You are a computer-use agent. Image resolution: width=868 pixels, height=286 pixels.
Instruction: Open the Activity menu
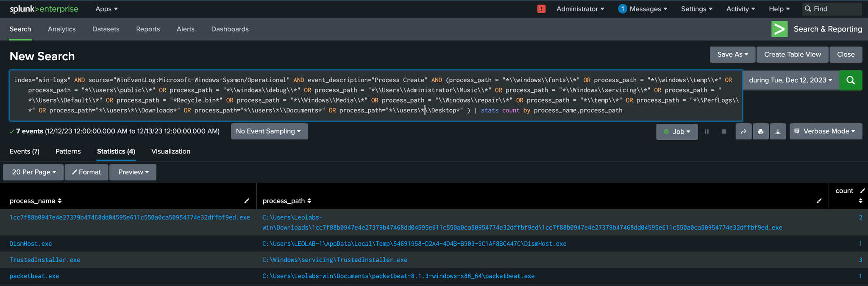pos(741,9)
